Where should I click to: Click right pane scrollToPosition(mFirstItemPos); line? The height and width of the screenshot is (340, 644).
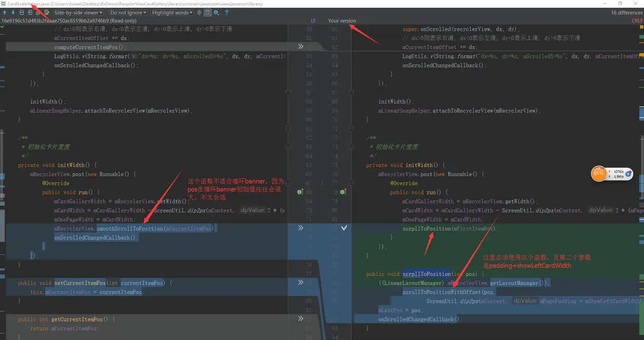450,228
